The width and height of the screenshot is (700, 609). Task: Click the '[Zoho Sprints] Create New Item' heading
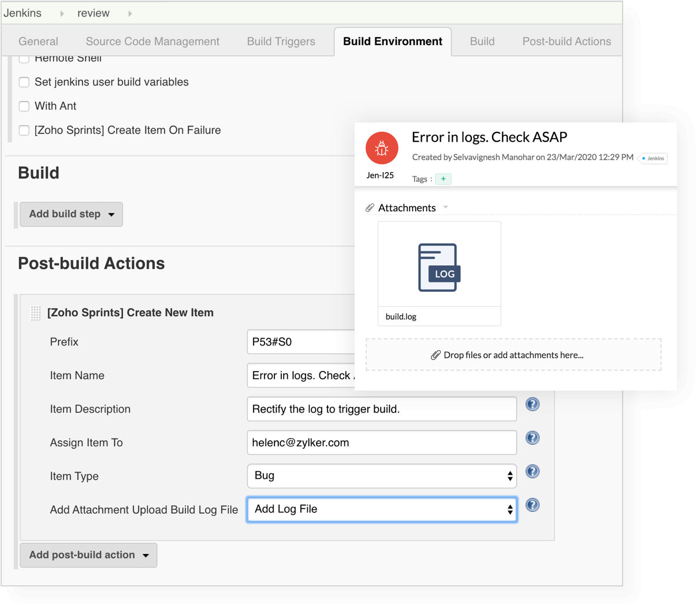[131, 313]
